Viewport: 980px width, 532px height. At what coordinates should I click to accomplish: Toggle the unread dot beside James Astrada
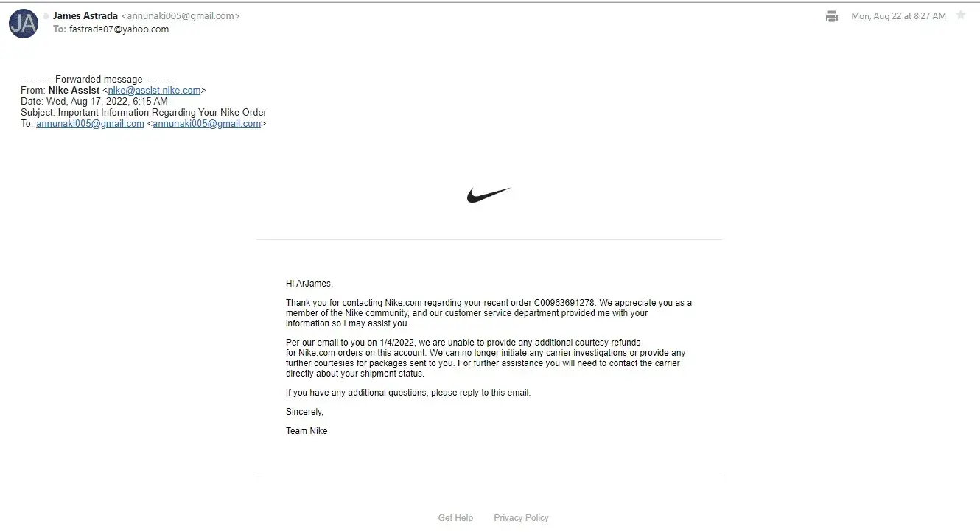tap(46, 16)
